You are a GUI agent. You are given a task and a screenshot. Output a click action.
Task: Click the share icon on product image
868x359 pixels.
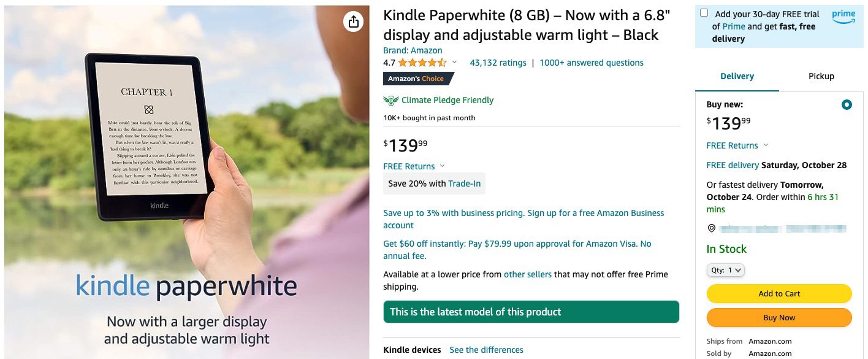pyautogui.click(x=353, y=20)
